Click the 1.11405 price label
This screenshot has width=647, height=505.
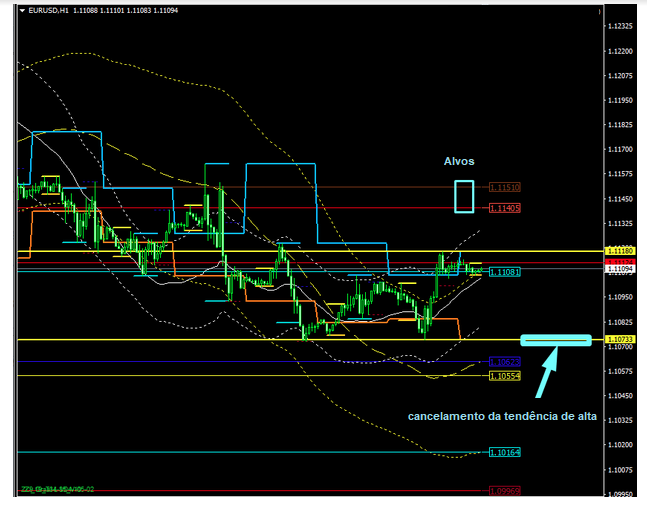point(504,208)
